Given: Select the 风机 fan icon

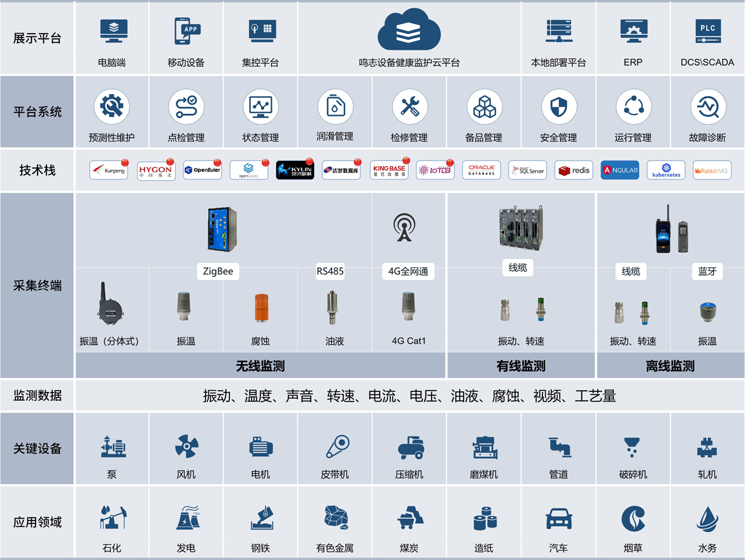Looking at the screenshot, I should click(x=186, y=447).
